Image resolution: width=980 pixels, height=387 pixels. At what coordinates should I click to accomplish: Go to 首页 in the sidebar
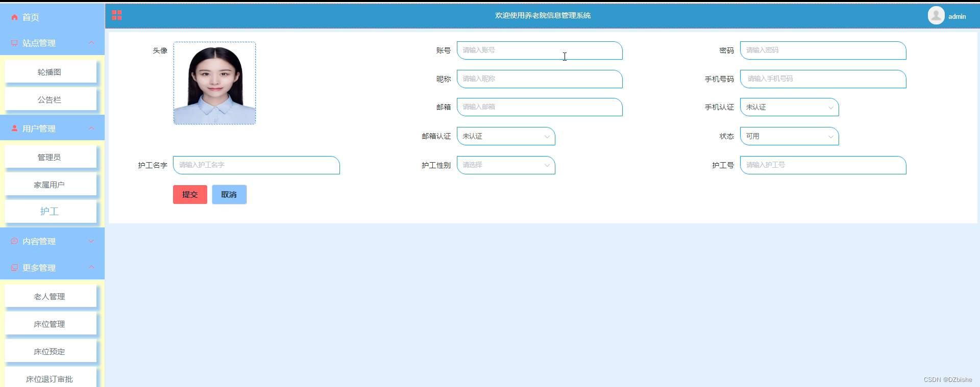pyautogui.click(x=31, y=17)
